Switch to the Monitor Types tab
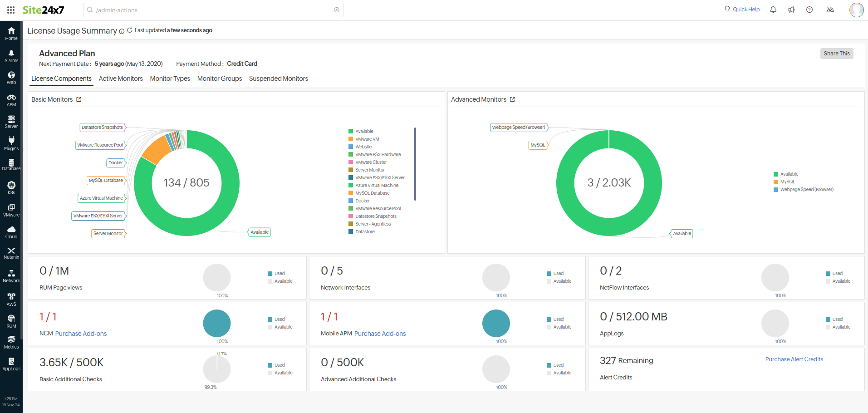The width and height of the screenshot is (868, 413). click(x=170, y=79)
